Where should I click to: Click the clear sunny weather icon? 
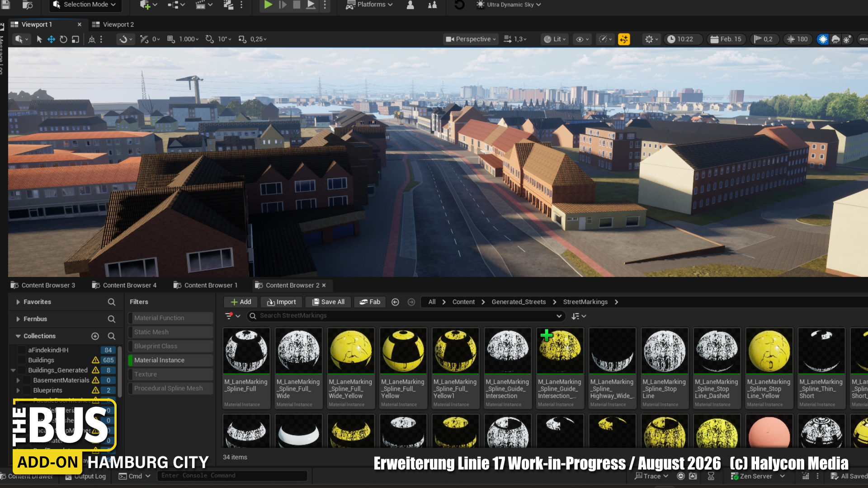pos(823,39)
